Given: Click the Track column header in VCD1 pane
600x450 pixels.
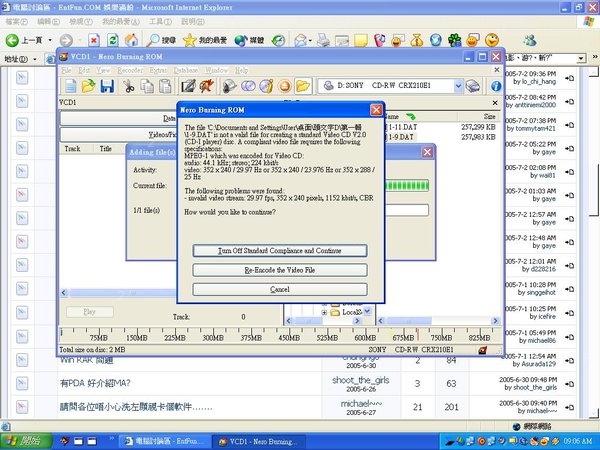Looking at the screenshot, I should pos(72,149).
